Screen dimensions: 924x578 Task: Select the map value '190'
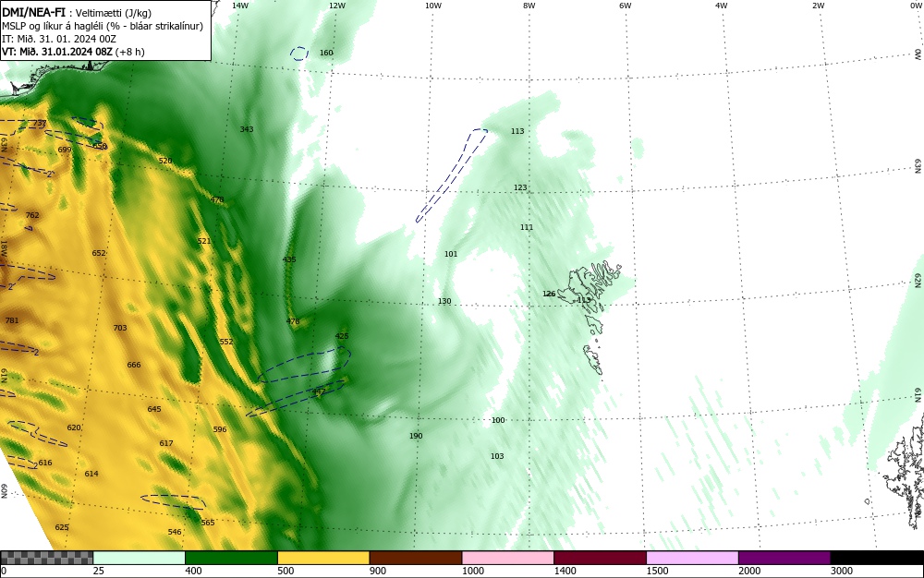coord(416,436)
